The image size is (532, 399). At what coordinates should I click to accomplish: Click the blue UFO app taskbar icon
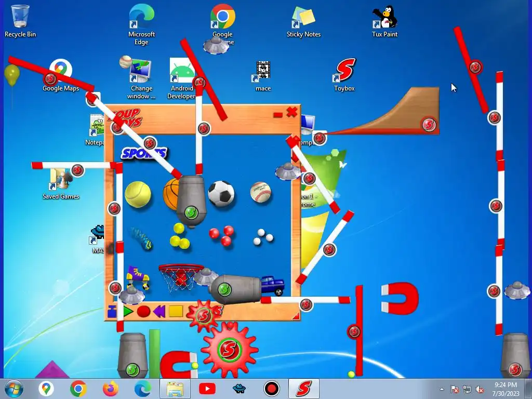click(x=239, y=388)
